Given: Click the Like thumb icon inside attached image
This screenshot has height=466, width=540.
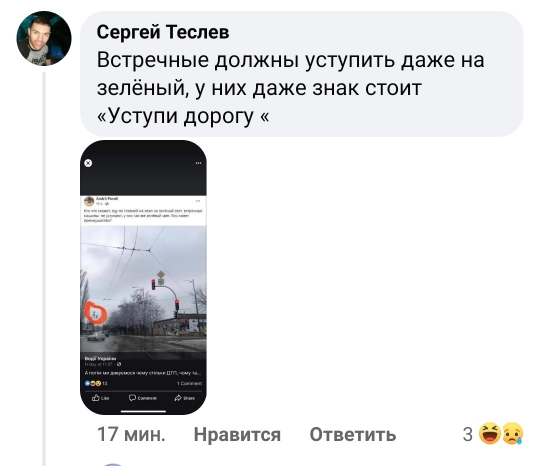Looking at the screenshot, I should pos(96,398).
